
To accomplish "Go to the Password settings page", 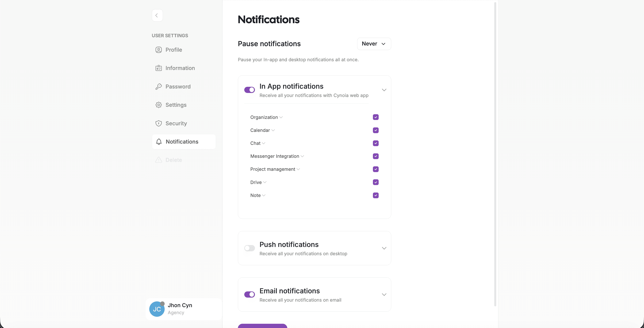I will [x=178, y=87].
